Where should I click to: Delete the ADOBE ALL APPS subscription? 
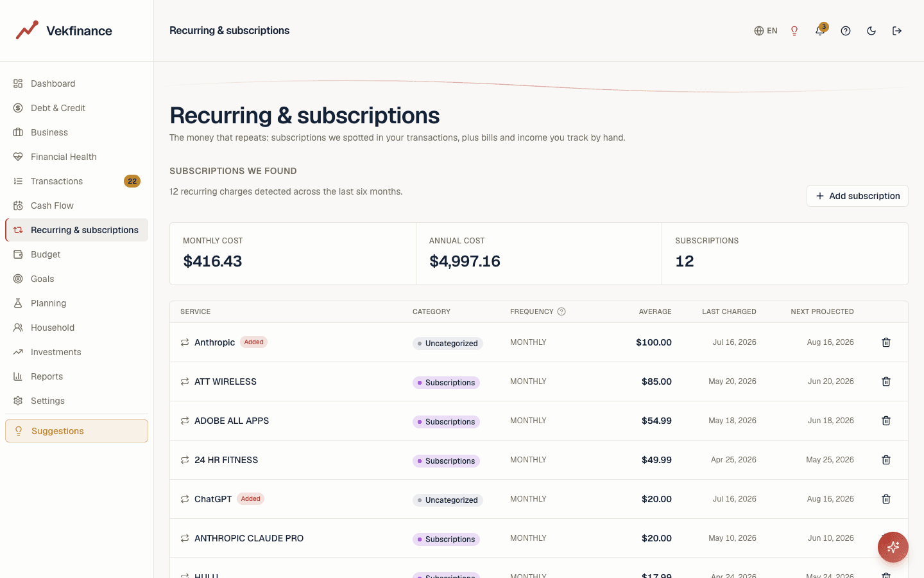[886, 421]
